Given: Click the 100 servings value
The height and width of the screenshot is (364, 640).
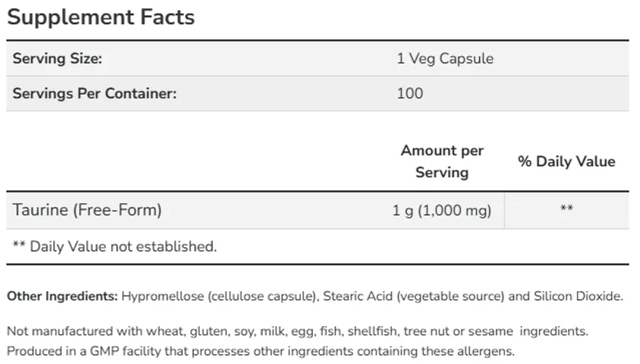Looking at the screenshot, I should click(410, 93).
